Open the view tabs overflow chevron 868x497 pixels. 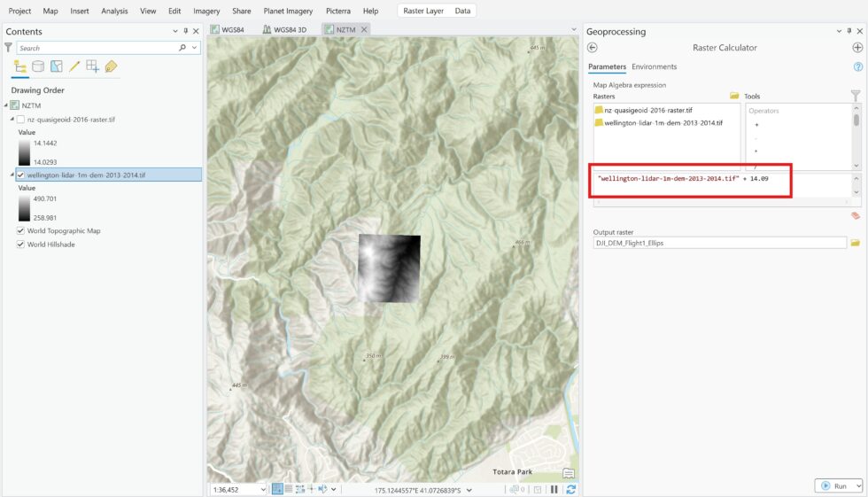point(574,29)
